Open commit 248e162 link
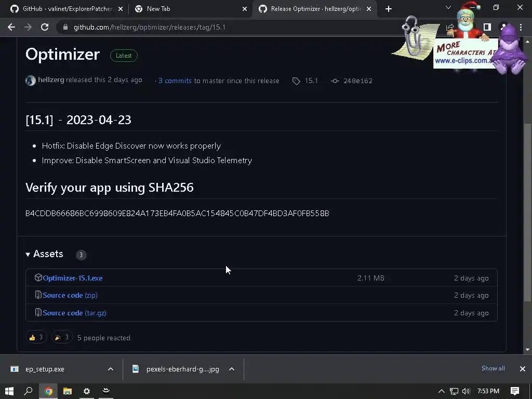Image resolution: width=532 pixels, height=399 pixels. (x=357, y=81)
